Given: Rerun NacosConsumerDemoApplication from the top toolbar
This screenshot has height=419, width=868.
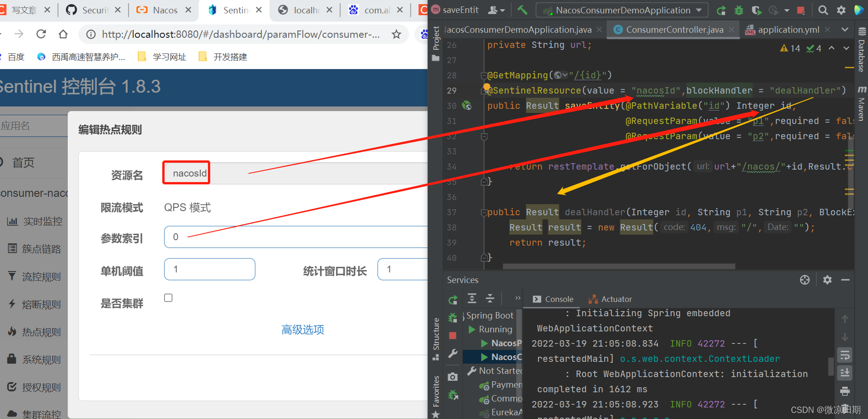Looking at the screenshot, I should pos(721,10).
